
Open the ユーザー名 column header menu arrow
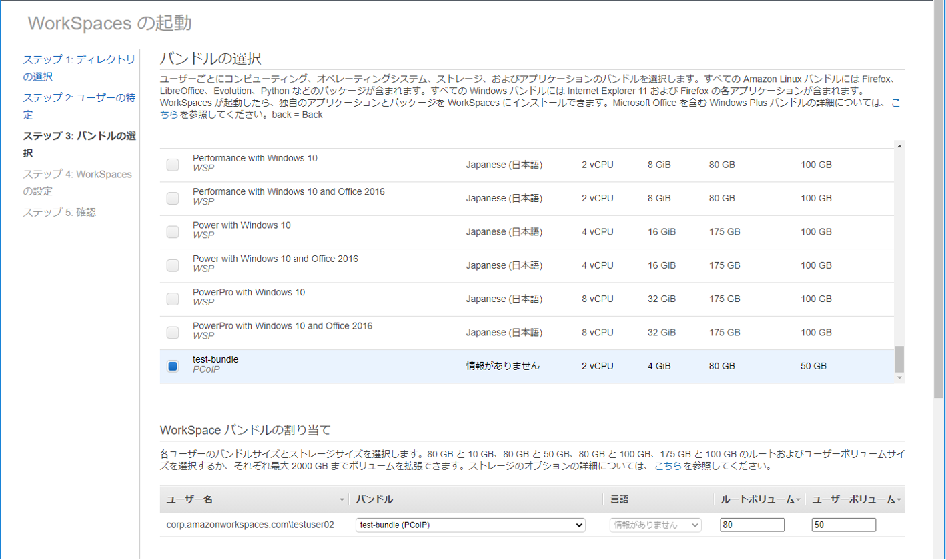[342, 499]
